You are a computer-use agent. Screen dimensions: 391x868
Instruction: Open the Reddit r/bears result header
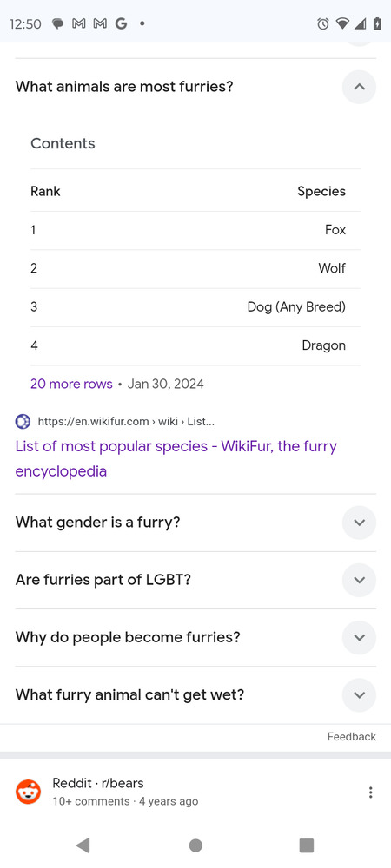[x=98, y=783]
